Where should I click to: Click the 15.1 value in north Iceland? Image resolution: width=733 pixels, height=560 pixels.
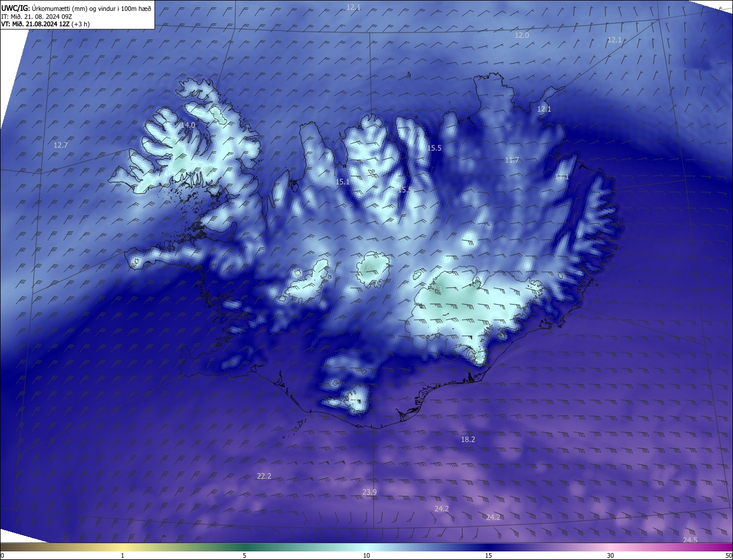coord(342,182)
